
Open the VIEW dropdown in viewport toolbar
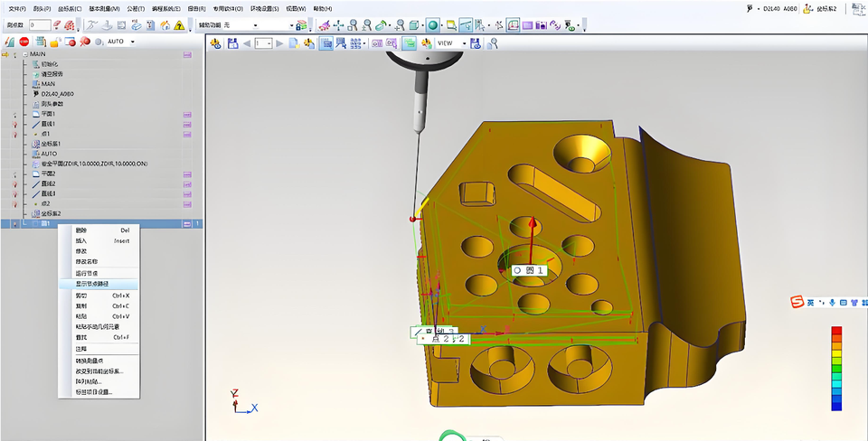point(465,43)
